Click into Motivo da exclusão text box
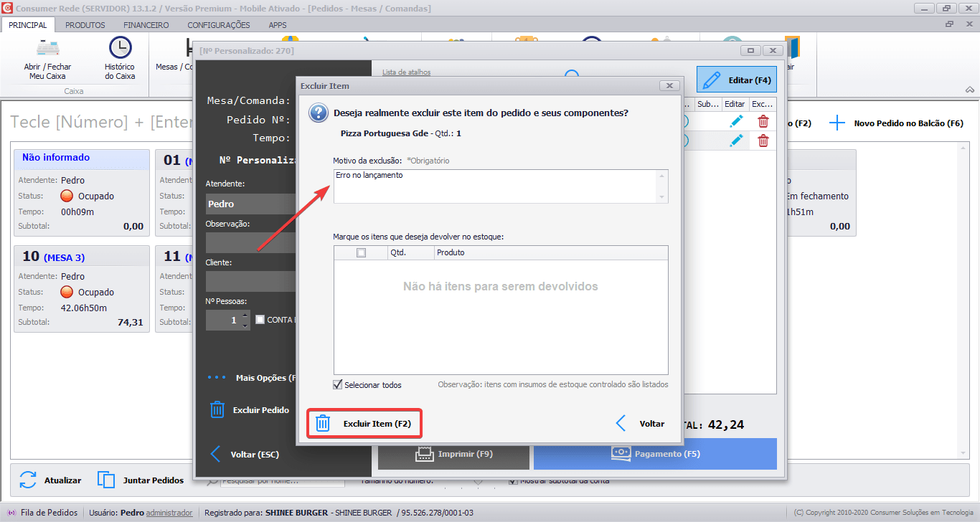This screenshot has height=522, width=980. pos(501,186)
